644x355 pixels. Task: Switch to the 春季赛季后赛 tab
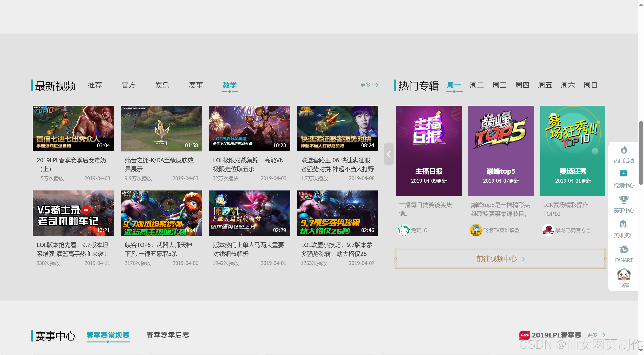click(168, 335)
